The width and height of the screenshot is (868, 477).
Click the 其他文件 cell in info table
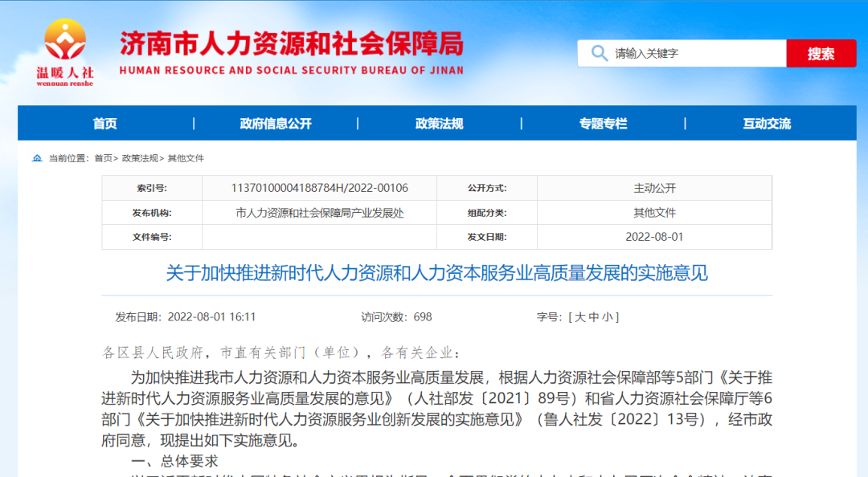point(654,213)
